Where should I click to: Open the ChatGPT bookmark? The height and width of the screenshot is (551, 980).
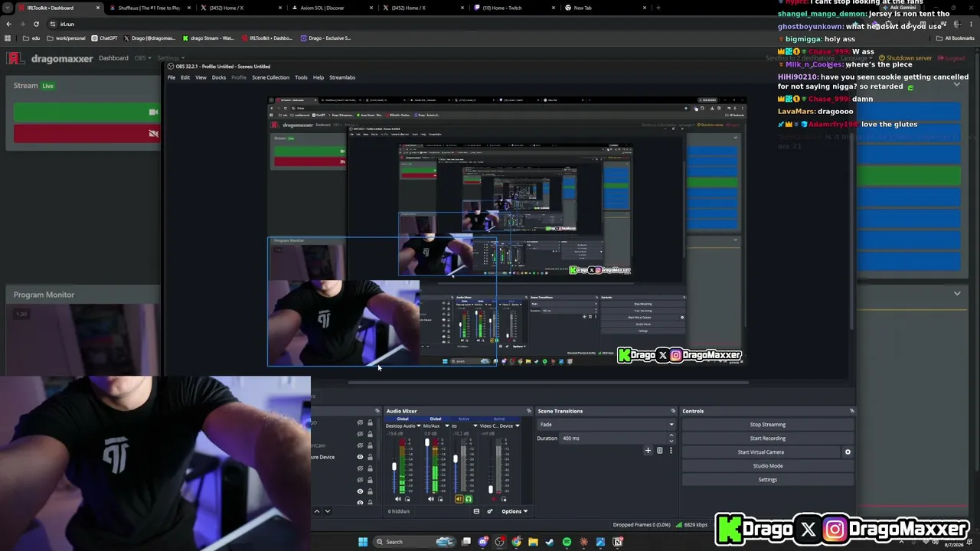[104, 37]
